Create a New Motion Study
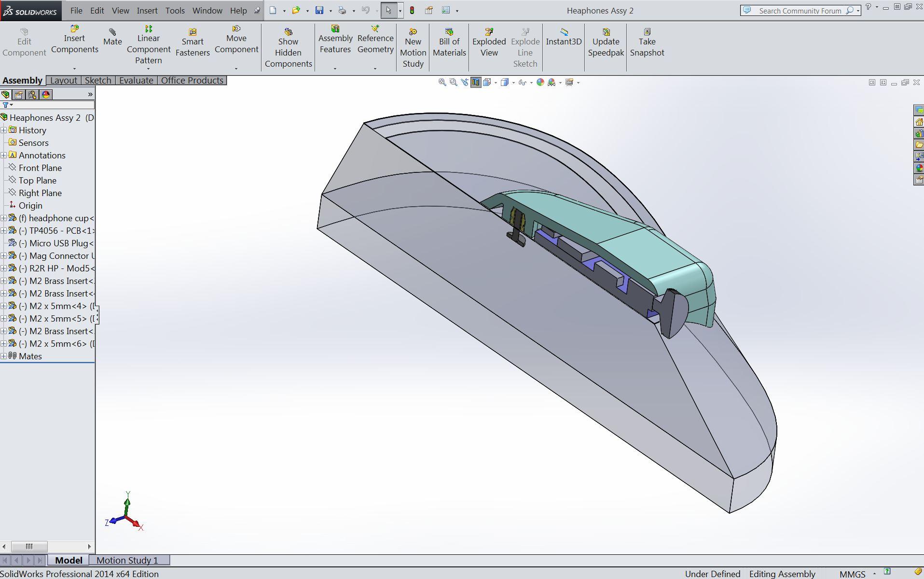 [x=413, y=47]
